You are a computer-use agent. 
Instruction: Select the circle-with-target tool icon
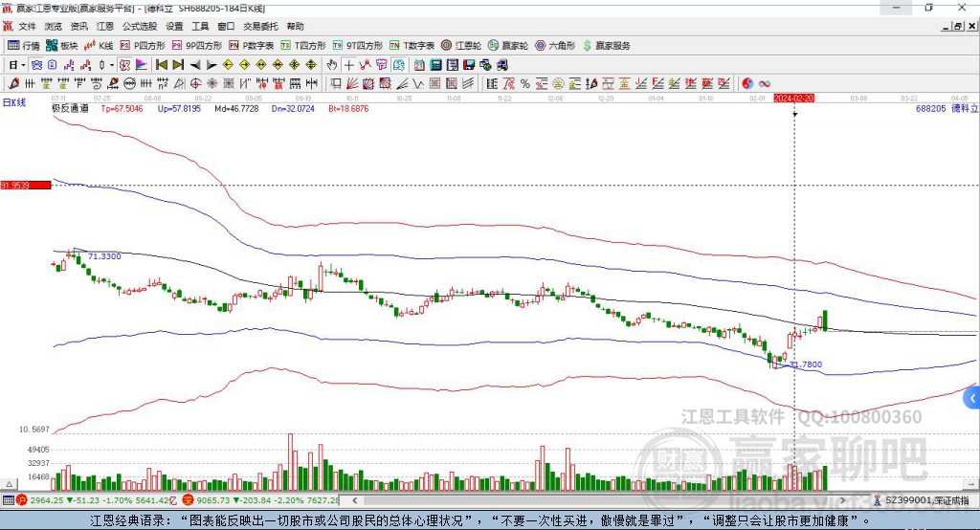(195, 83)
